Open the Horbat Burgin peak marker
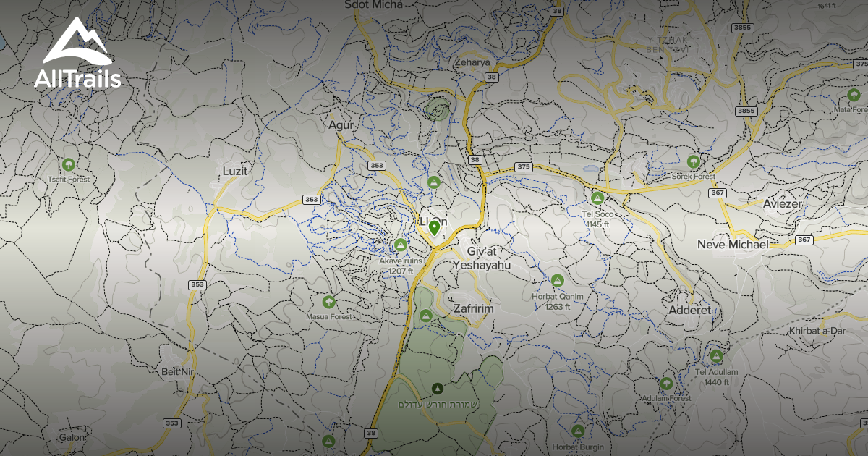The image size is (868, 456). click(577, 431)
